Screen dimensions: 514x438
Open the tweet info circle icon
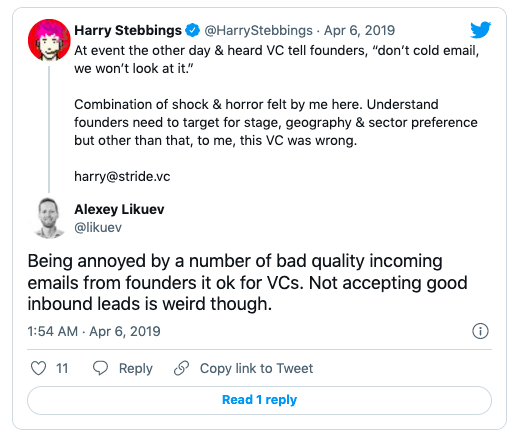[x=480, y=331]
